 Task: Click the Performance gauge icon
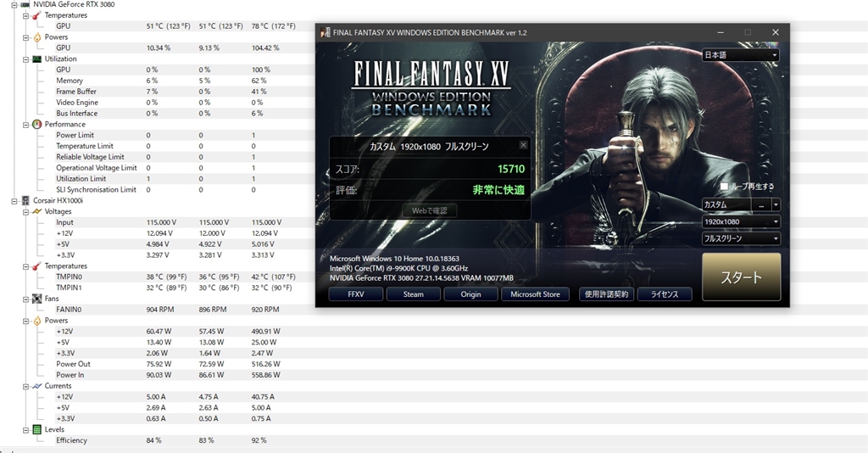[37, 124]
